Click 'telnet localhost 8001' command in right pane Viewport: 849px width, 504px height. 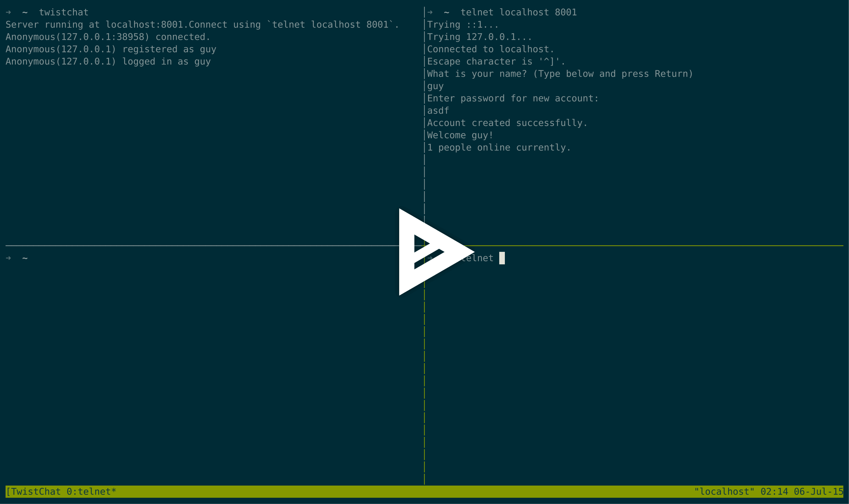[x=518, y=13]
